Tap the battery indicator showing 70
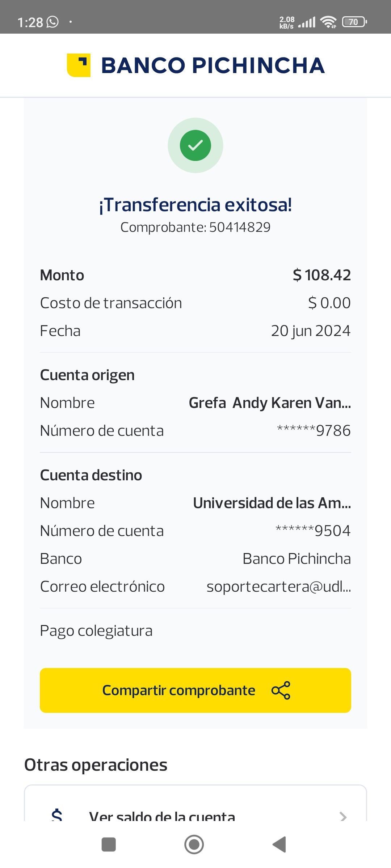The height and width of the screenshot is (868, 391). click(354, 22)
